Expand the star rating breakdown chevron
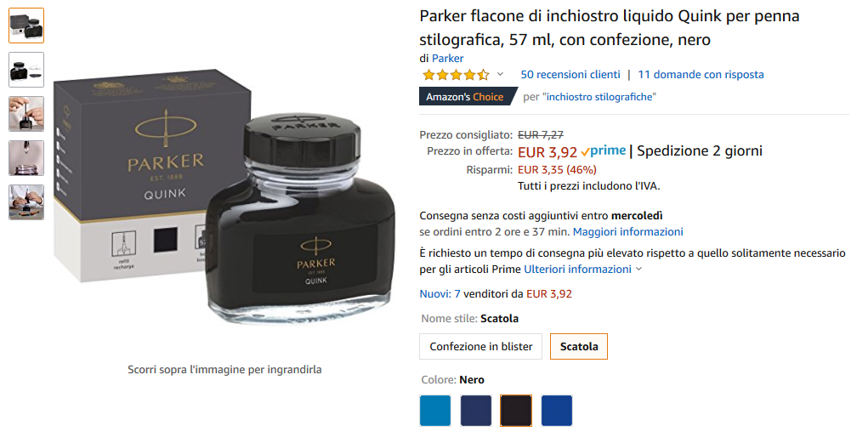This screenshot has width=868, height=437. tap(500, 74)
